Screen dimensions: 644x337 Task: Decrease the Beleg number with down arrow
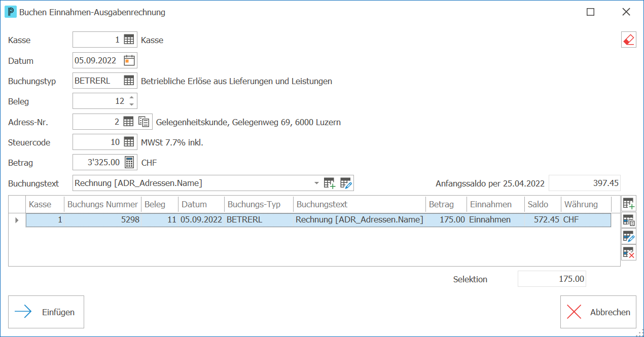pyautogui.click(x=132, y=104)
